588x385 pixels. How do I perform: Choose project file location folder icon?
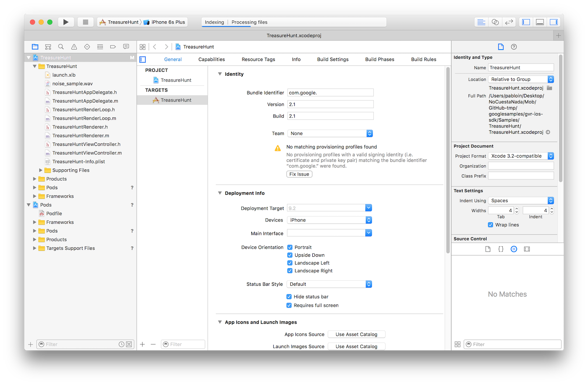pyautogui.click(x=549, y=88)
